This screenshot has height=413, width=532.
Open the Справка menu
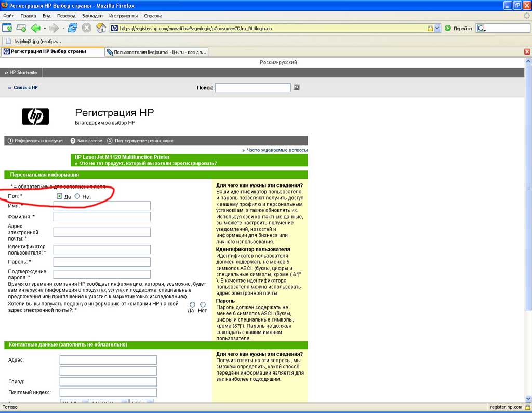point(153,16)
